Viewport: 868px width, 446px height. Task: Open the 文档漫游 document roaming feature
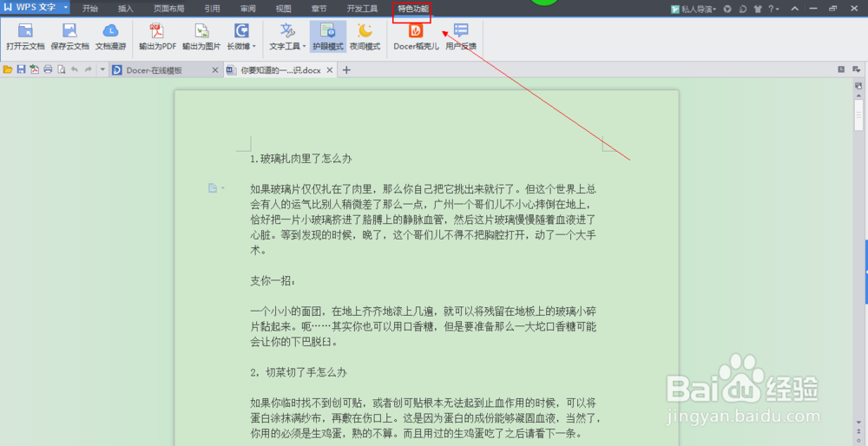111,37
